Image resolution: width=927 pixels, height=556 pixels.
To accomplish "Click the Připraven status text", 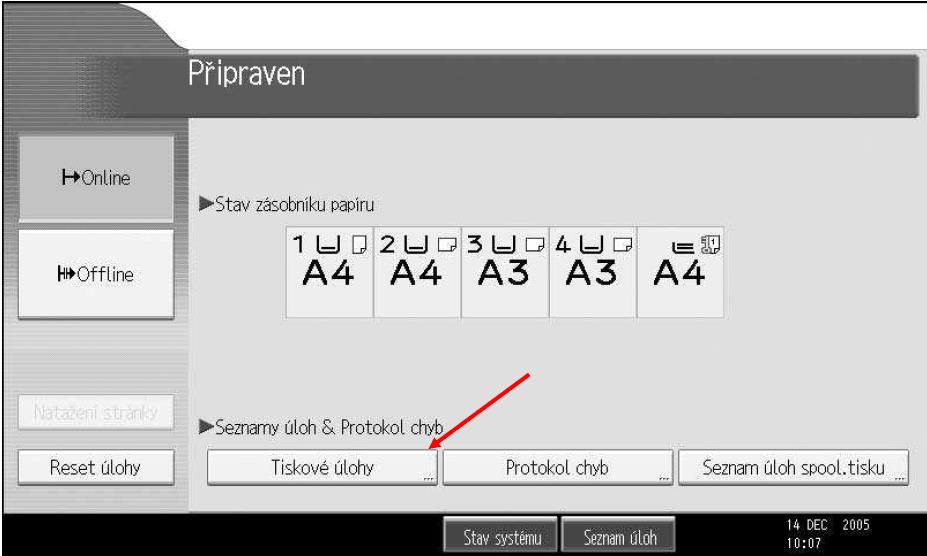I will [x=247, y=74].
